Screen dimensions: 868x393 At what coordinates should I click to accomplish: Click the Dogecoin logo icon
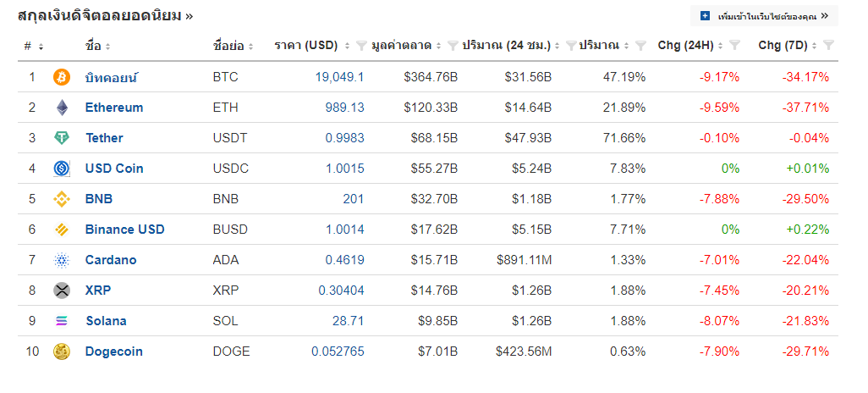tap(62, 351)
